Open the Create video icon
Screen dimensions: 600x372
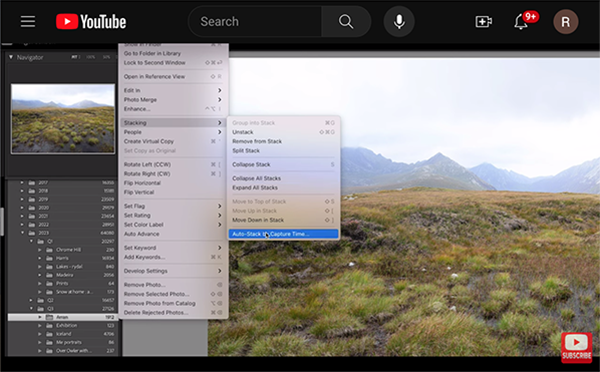click(x=484, y=22)
